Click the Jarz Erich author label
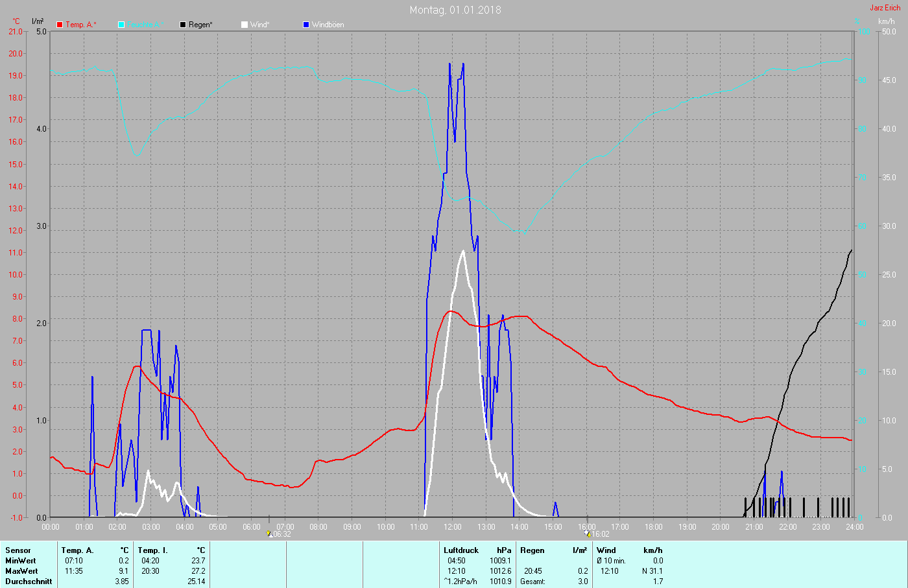 (885, 8)
